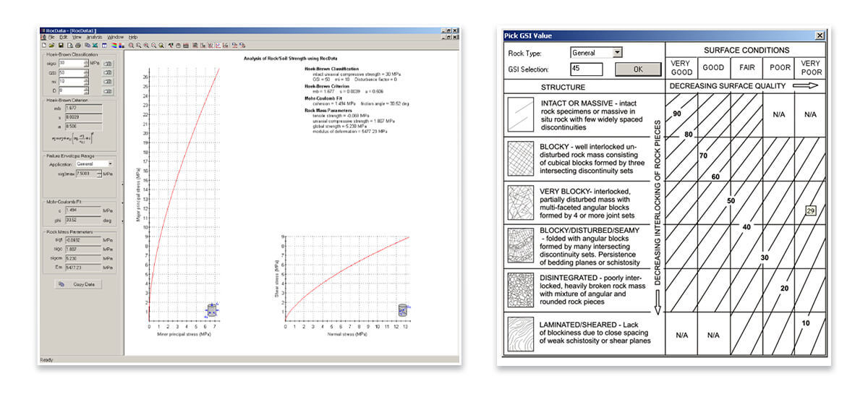Screen dimensions: 868x405
Task: Click the GSI value spinner arrows
Action: coord(86,72)
